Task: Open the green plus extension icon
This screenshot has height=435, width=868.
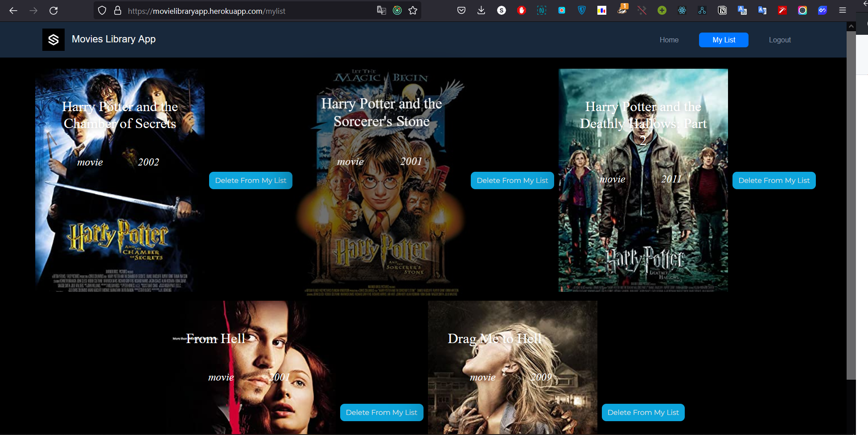Action: [x=662, y=10]
